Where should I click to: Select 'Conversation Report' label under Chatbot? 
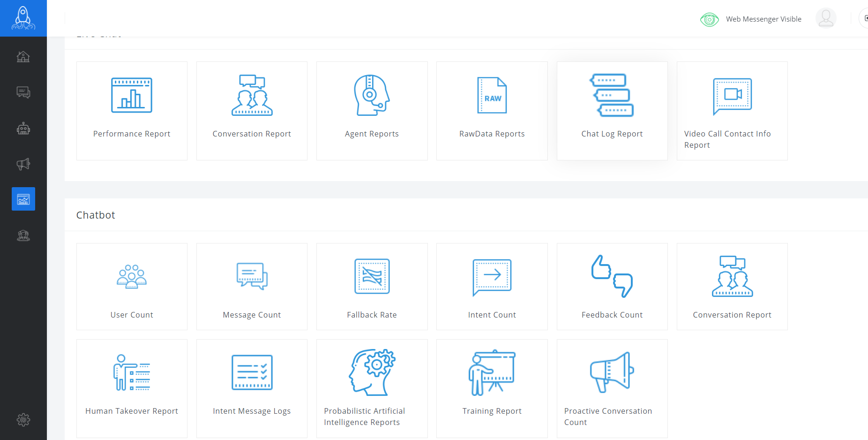coord(732,315)
